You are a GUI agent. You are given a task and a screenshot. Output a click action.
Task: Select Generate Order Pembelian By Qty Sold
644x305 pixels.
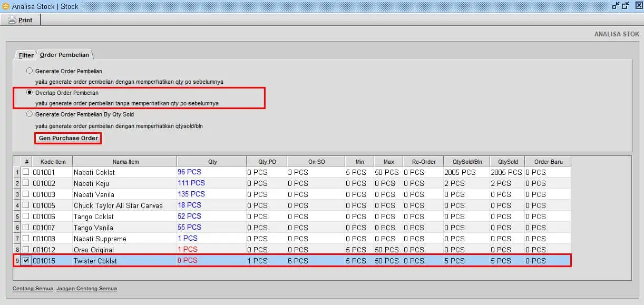point(30,114)
